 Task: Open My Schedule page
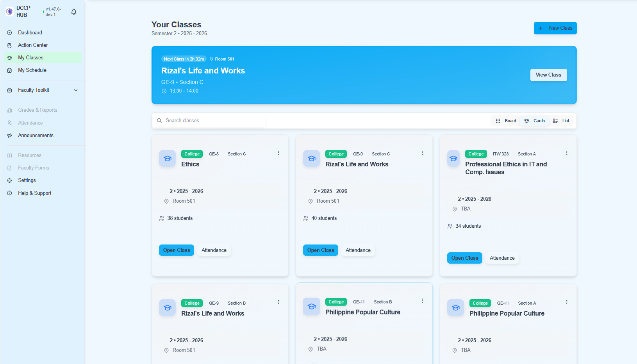(43, 70)
